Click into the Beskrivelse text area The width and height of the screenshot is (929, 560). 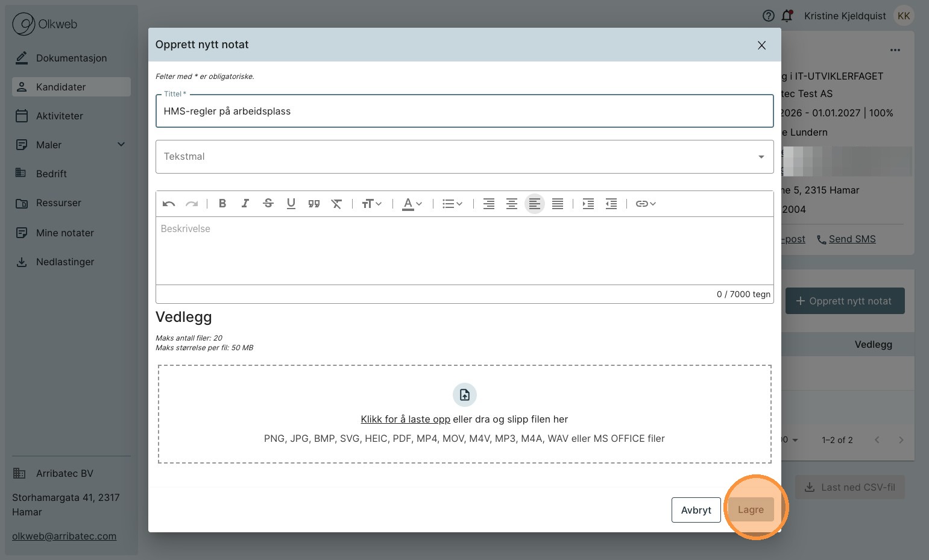coord(464,250)
